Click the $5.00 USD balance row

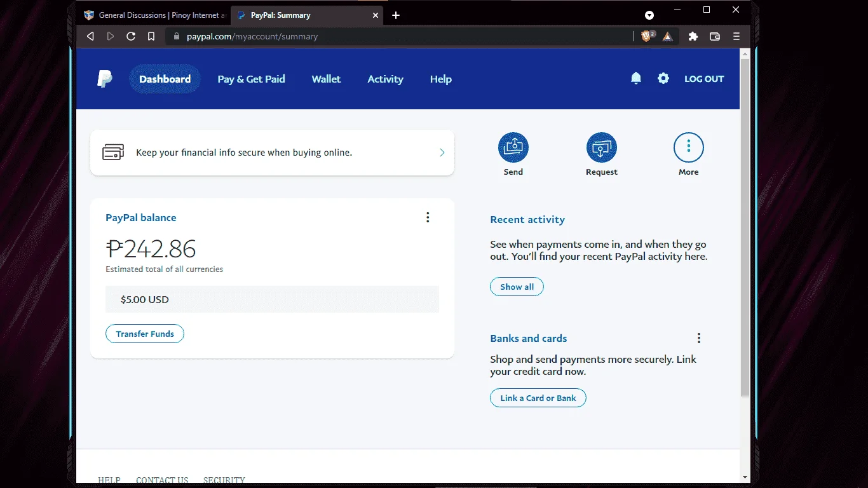coord(272,299)
